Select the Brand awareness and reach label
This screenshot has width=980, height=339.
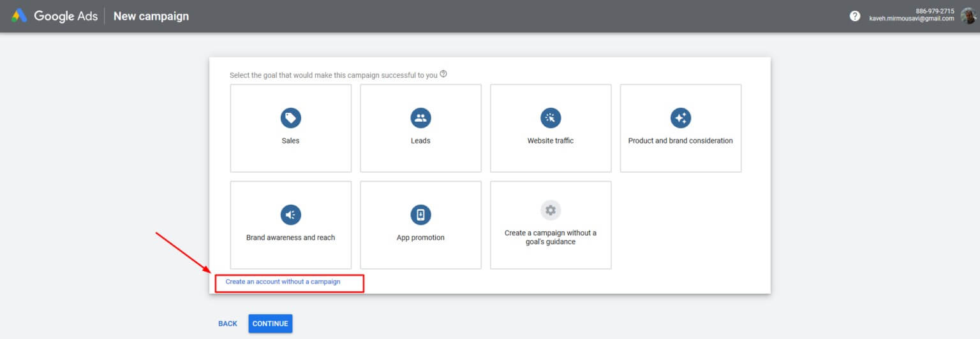point(290,238)
